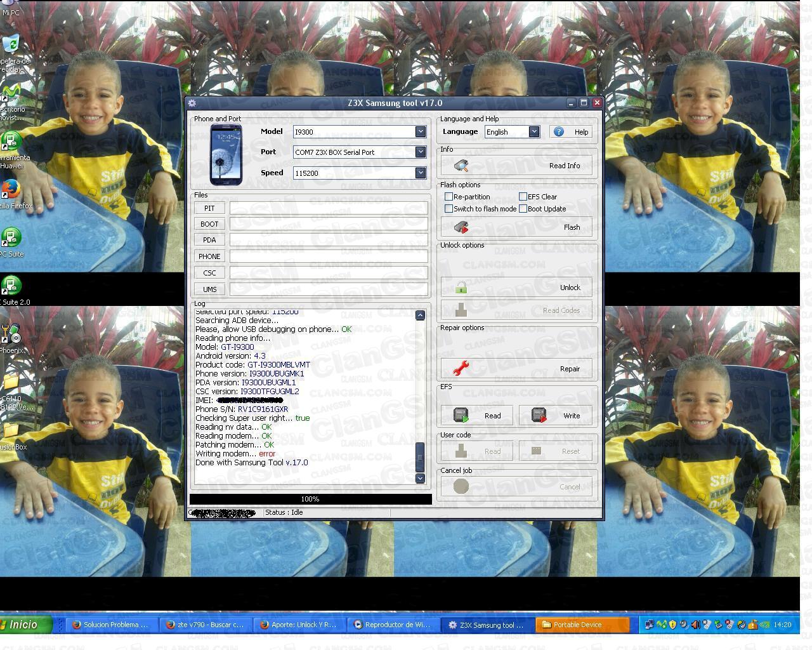The height and width of the screenshot is (650, 812).
Task: Click the User code Reset button
Action: (x=556, y=451)
